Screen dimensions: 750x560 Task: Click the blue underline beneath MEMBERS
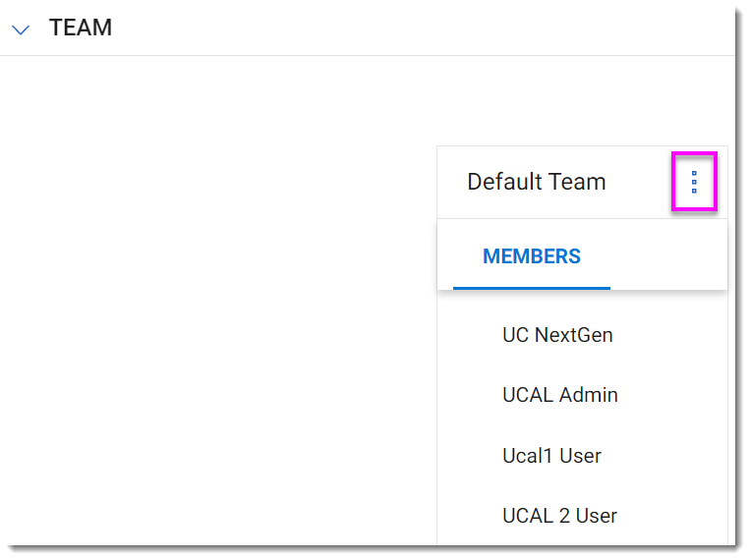[x=532, y=288]
